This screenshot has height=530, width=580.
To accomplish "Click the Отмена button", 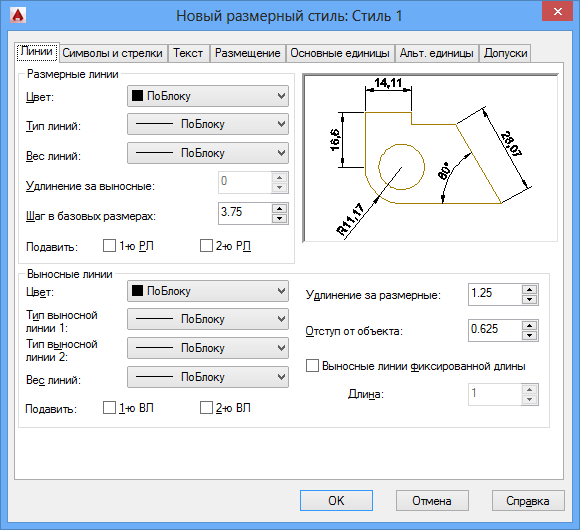I will coord(432,501).
